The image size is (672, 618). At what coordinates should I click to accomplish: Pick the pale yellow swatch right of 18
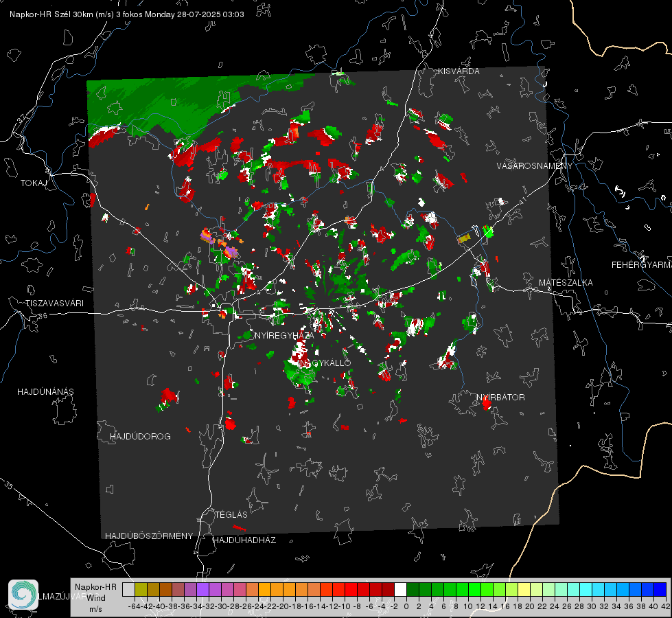click(x=524, y=589)
